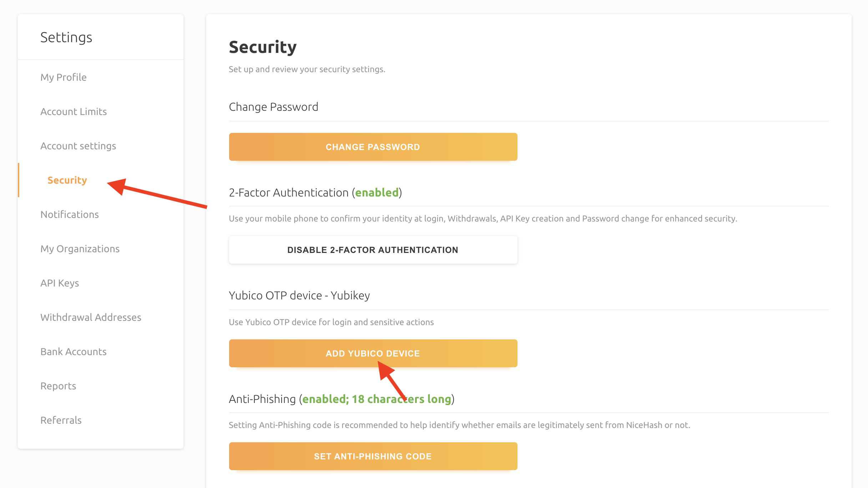Image resolution: width=868 pixels, height=488 pixels.
Task: Click the Withdrawal Addresses icon in sidebar
Action: tap(91, 317)
